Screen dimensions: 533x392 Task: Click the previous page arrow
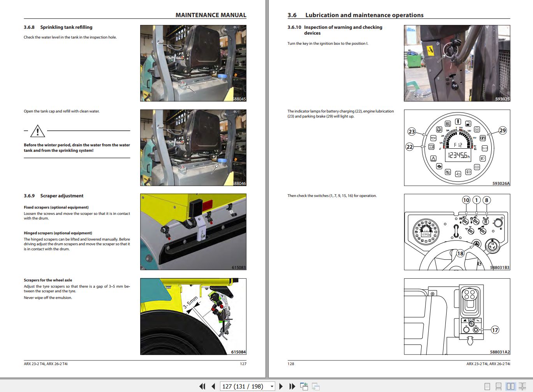point(213,386)
